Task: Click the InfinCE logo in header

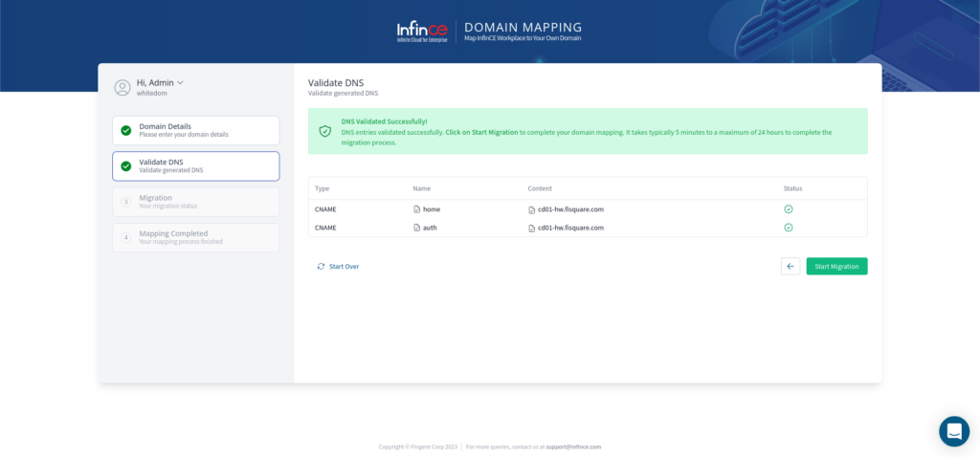Action: (422, 32)
